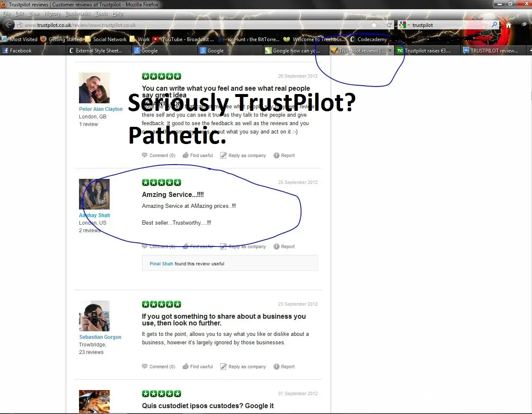The height and width of the screenshot is (414, 532).
Task: Click Comment (0) on Sebastian Gorgon's review
Action: [159, 367]
